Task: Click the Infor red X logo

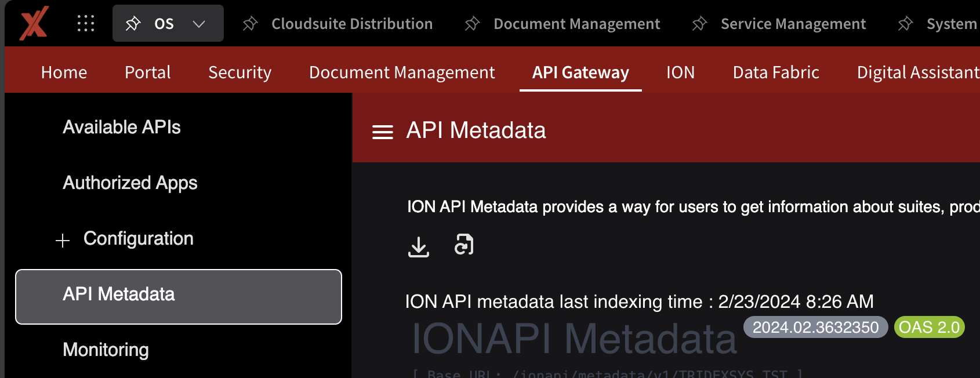Action: (34, 23)
